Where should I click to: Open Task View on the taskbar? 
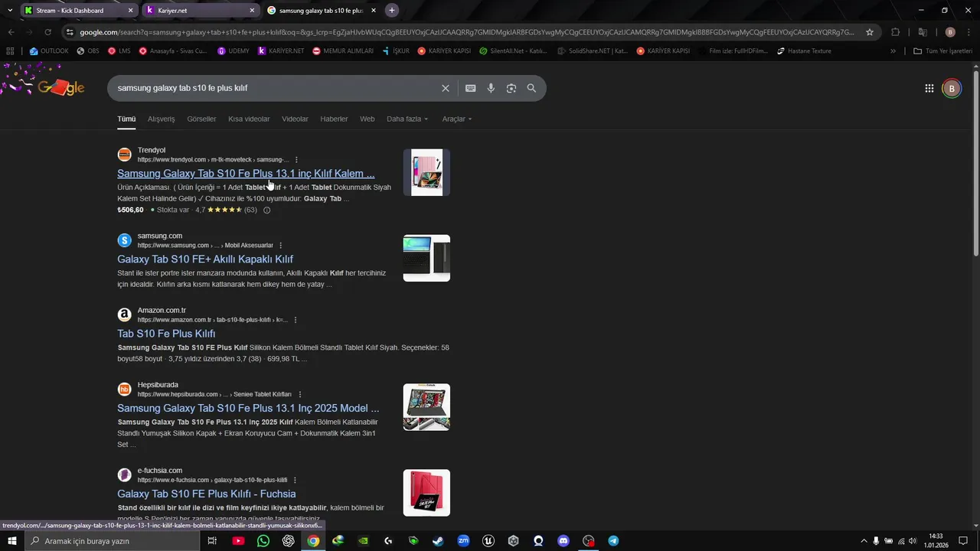click(212, 541)
